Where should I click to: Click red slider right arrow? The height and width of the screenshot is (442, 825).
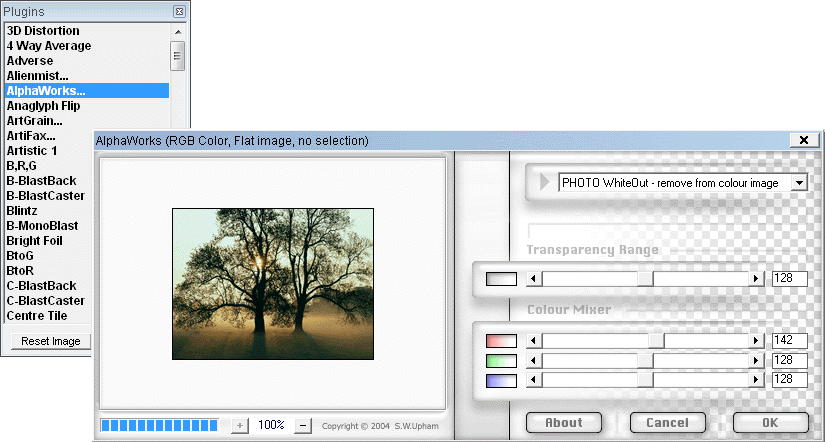click(x=757, y=341)
